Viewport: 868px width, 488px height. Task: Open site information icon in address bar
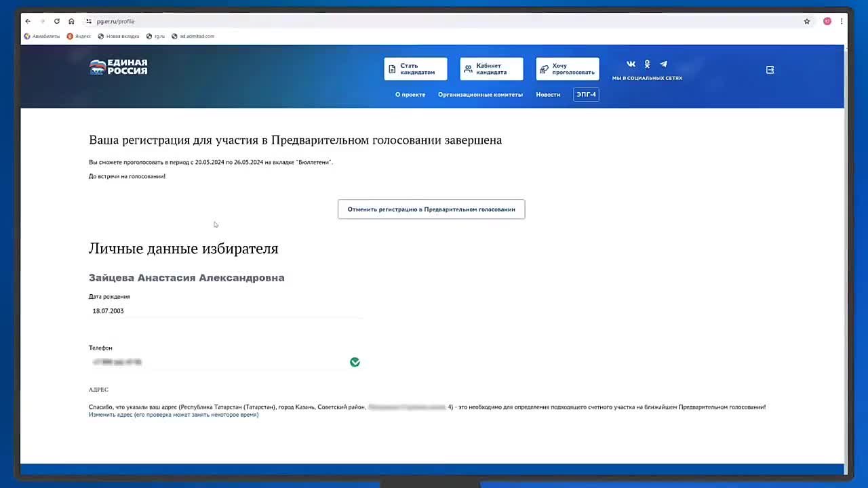click(x=89, y=22)
